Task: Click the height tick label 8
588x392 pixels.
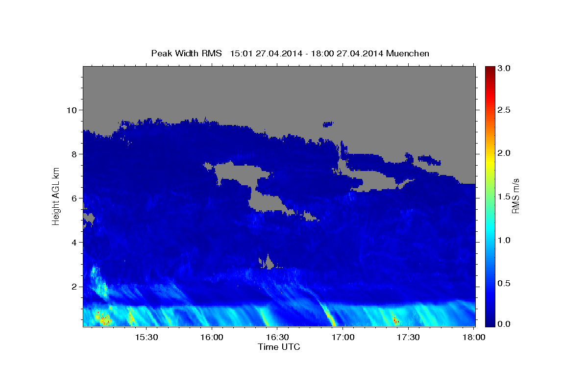Action: pyautogui.click(x=75, y=154)
